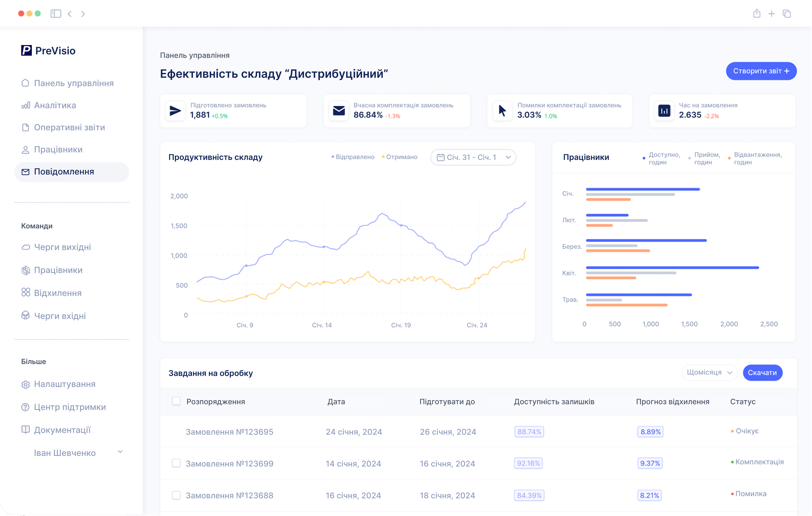Toggle the sidebar panel icon in the title bar
The image size is (812, 516).
pyautogui.click(x=56, y=14)
